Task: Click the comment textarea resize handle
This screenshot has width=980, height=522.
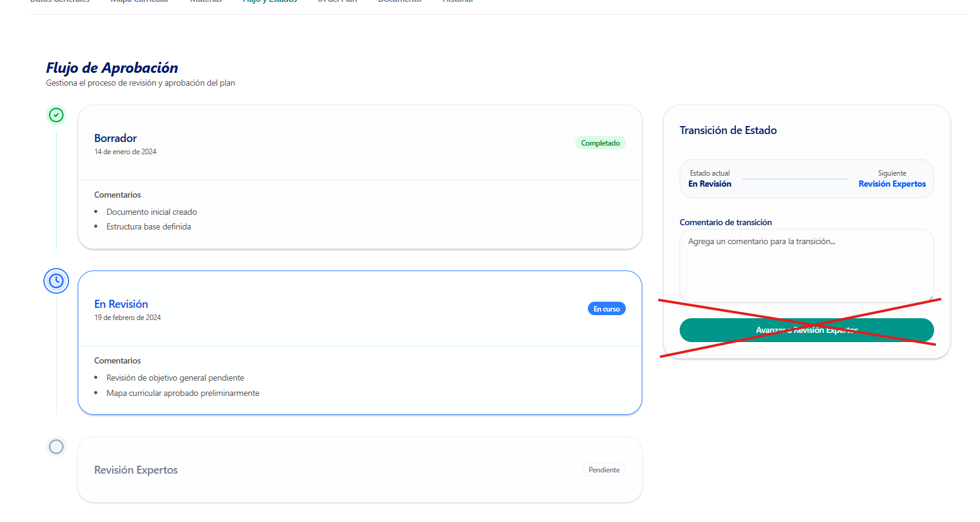Action: point(930,298)
